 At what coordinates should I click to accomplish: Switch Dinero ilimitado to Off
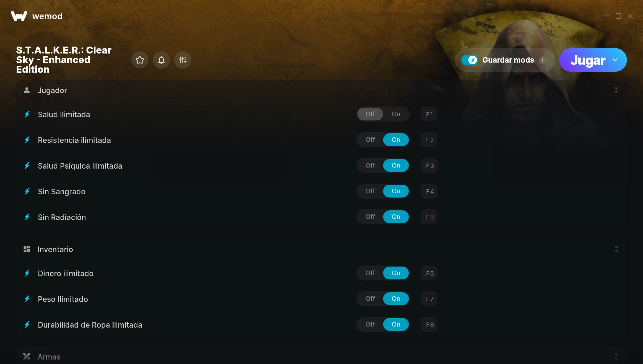(x=370, y=273)
